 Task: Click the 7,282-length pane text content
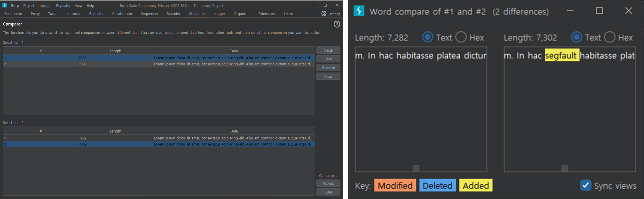pyautogui.click(x=421, y=55)
